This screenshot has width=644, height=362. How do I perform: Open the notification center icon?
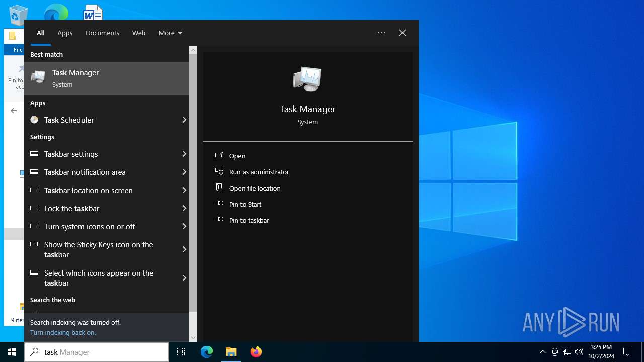[x=627, y=352]
